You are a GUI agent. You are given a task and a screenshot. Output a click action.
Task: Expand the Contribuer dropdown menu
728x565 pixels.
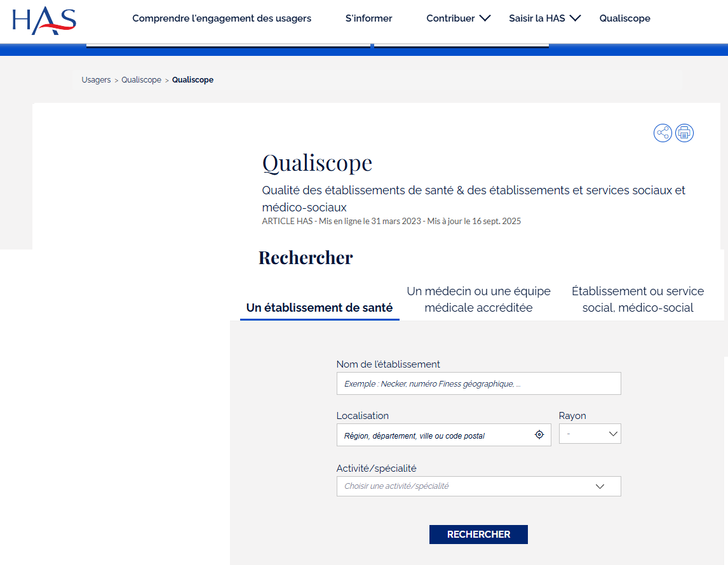(458, 18)
